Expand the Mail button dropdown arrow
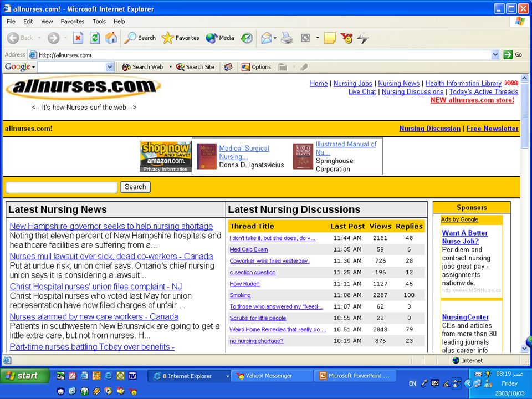Screen dimensions: 532x399 [x=275, y=38]
